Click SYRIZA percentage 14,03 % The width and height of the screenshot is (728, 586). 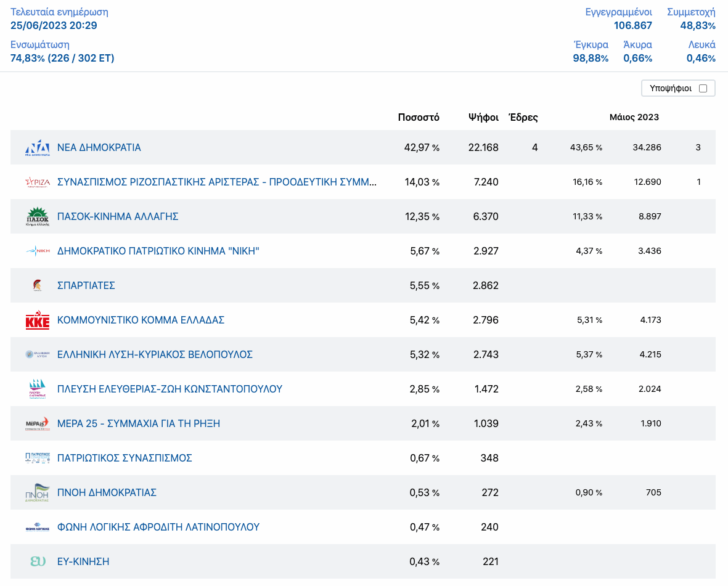click(422, 182)
